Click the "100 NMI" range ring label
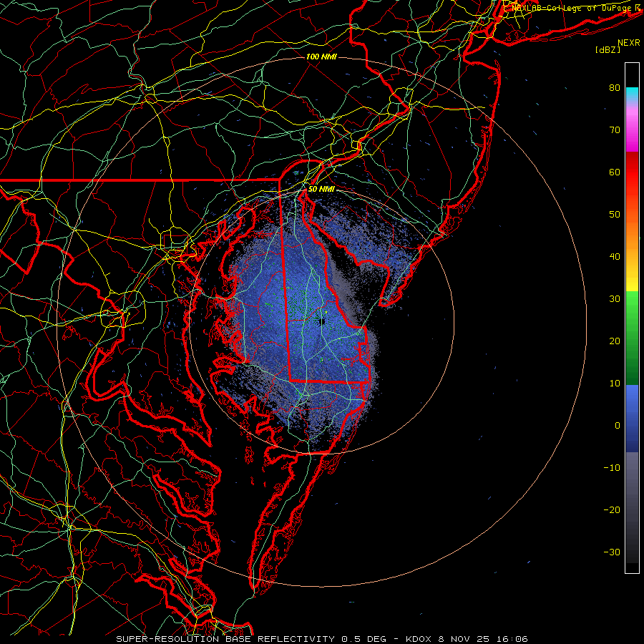This screenshot has height=644, width=644. pyautogui.click(x=321, y=57)
